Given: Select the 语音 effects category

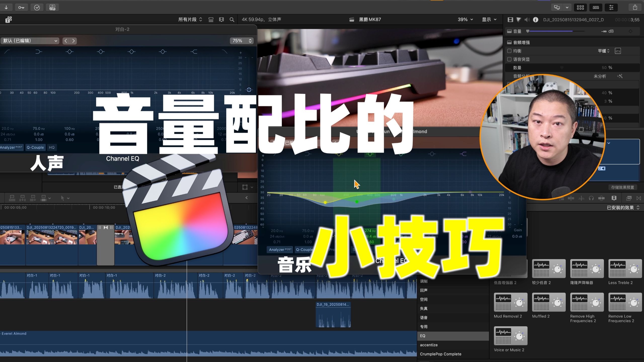Looking at the screenshot, I should [453, 318].
